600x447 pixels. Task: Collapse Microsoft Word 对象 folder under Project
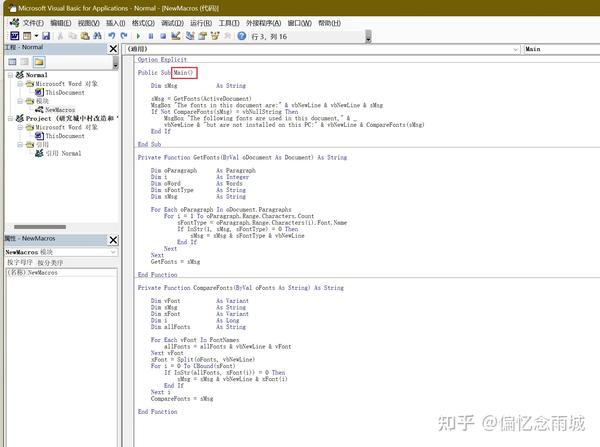point(20,127)
